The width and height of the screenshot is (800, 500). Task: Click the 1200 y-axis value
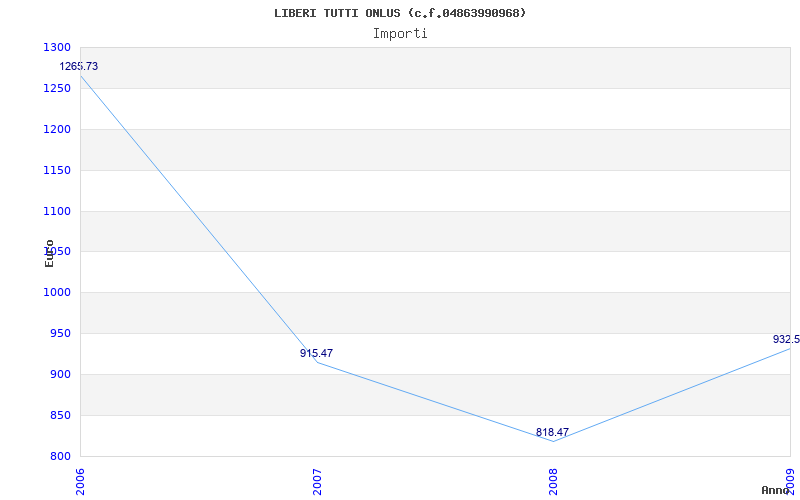pos(57,129)
